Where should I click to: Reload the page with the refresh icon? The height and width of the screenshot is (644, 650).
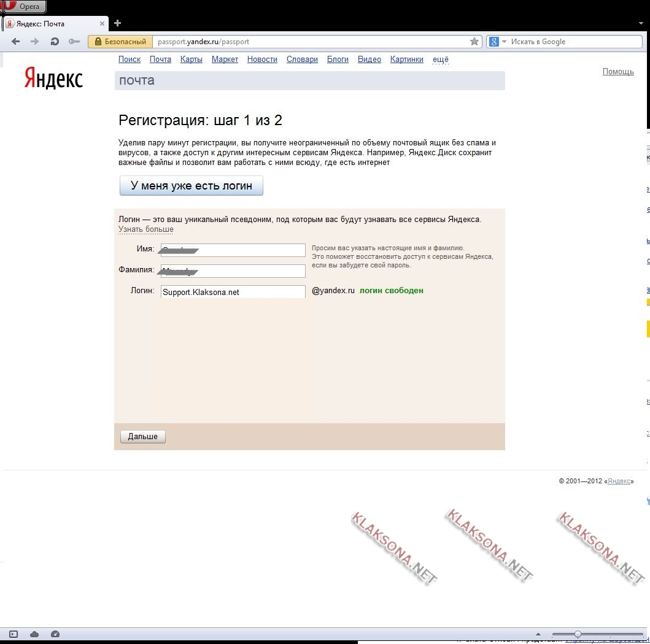click(55, 42)
